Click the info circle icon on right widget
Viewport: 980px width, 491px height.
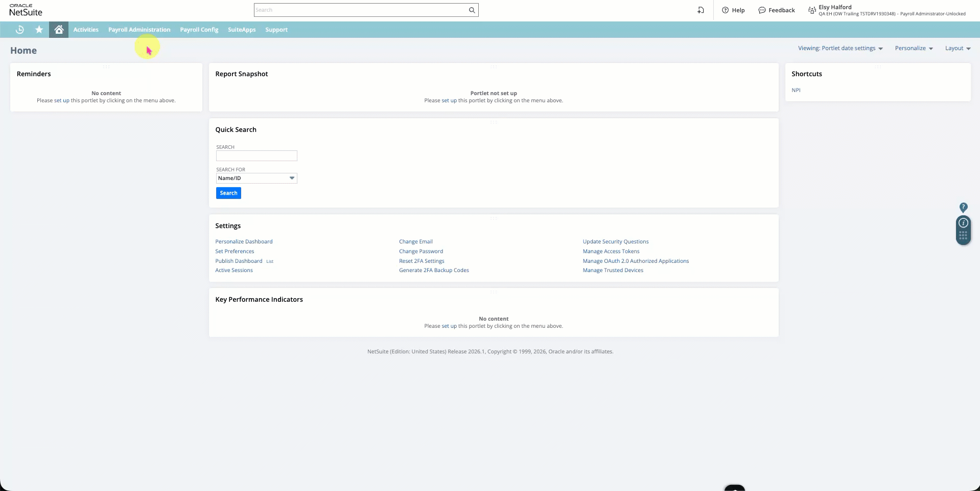963,223
